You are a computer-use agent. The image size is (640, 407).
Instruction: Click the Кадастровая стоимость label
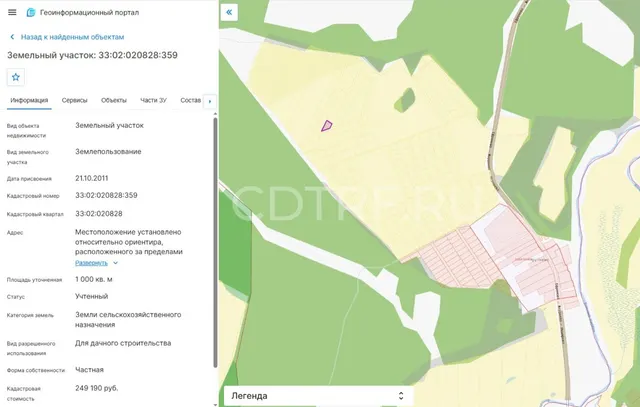click(24, 394)
